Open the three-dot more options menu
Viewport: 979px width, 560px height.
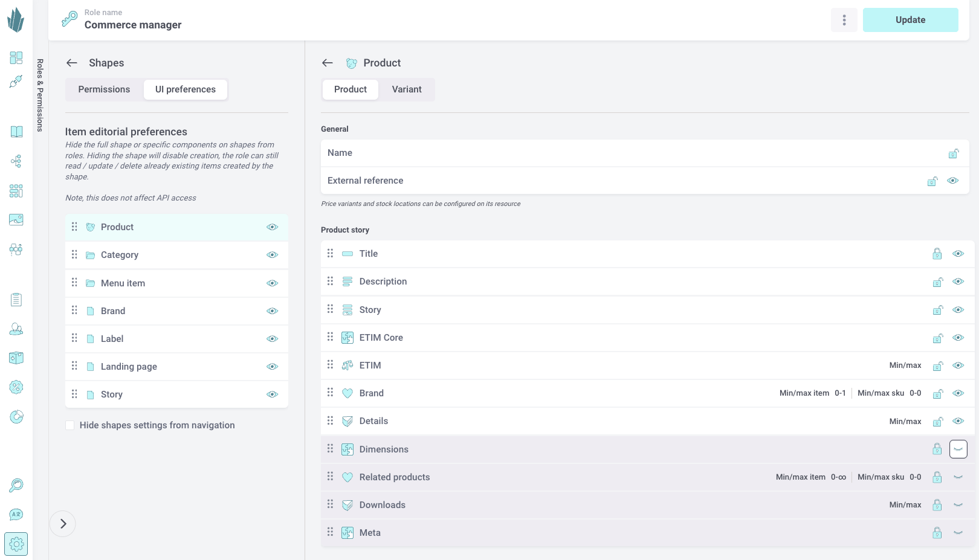(x=844, y=20)
